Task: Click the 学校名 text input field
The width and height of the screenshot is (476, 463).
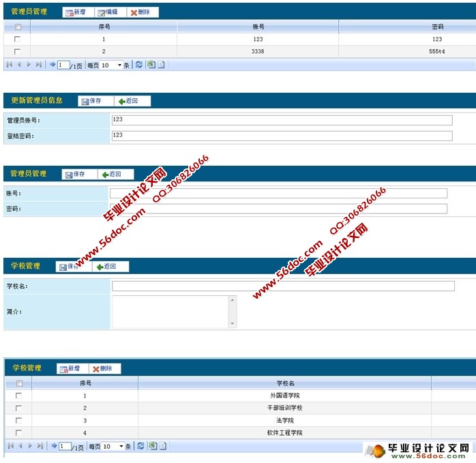Action: (x=283, y=286)
